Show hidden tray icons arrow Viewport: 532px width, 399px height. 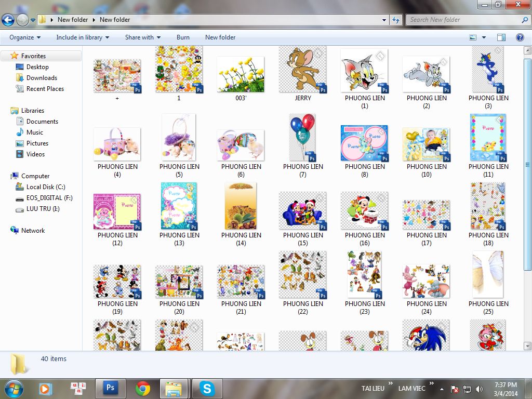click(x=442, y=389)
